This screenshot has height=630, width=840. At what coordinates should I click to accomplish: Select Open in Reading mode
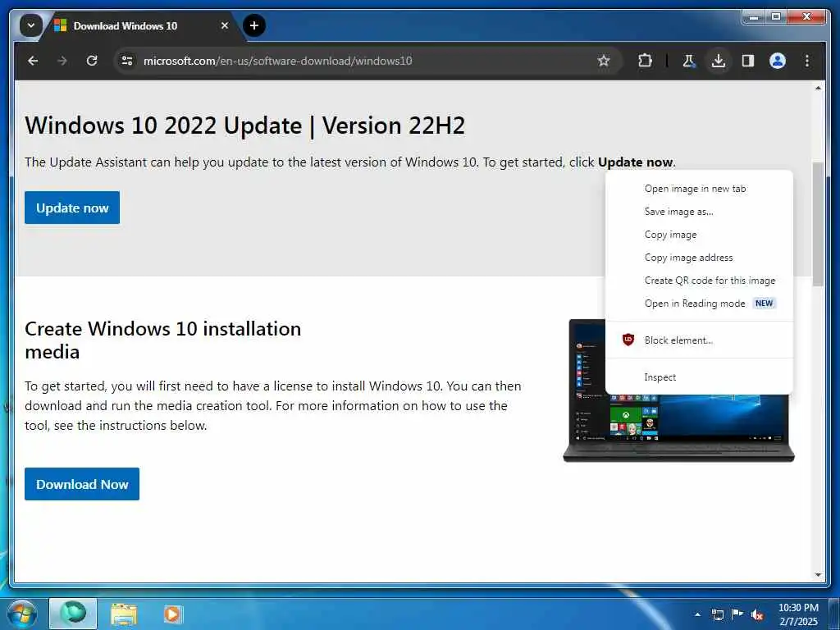tap(699, 304)
